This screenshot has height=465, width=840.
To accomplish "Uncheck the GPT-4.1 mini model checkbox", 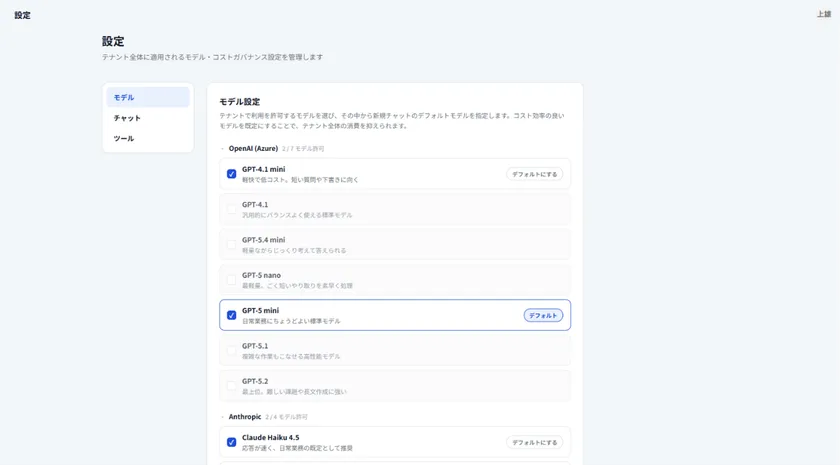I will click(x=231, y=174).
